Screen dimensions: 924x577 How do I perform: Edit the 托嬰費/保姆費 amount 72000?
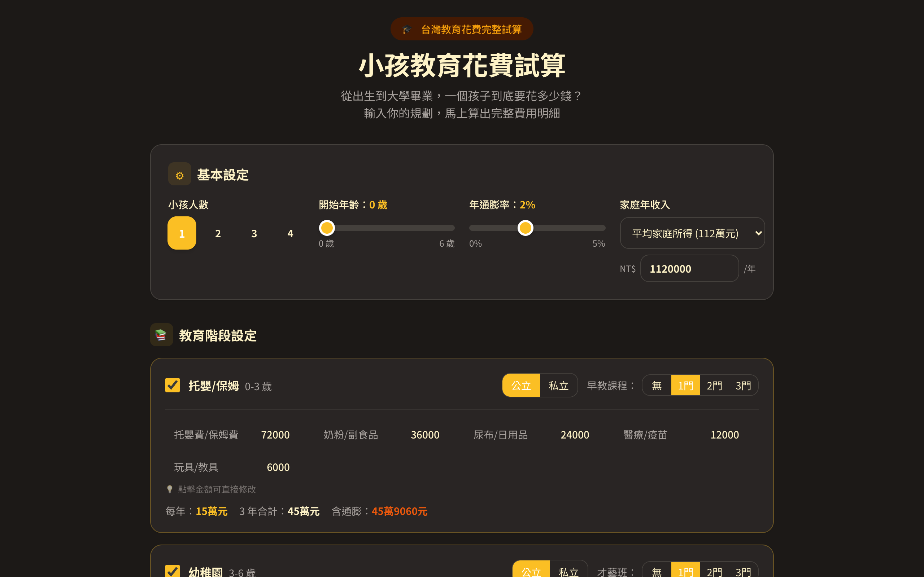coord(275,435)
